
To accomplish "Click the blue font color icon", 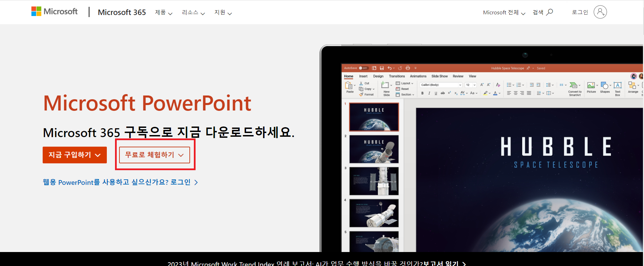I will tap(495, 93).
